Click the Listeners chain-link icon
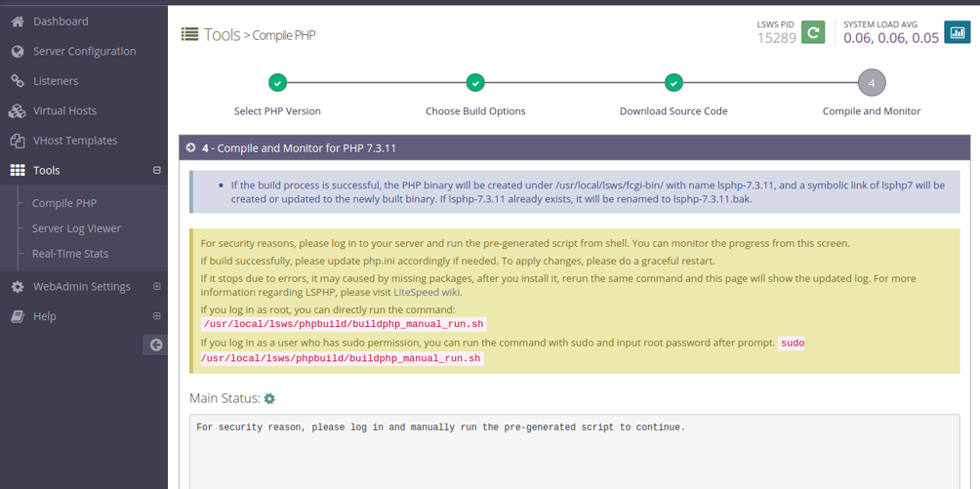Image resolution: width=980 pixels, height=489 pixels. [x=18, y=81]
